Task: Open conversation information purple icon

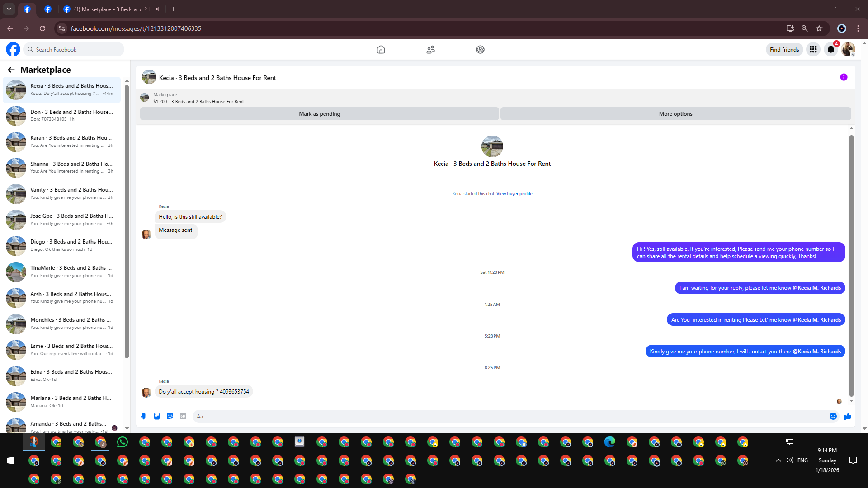Action: click(x=844, y=77)
